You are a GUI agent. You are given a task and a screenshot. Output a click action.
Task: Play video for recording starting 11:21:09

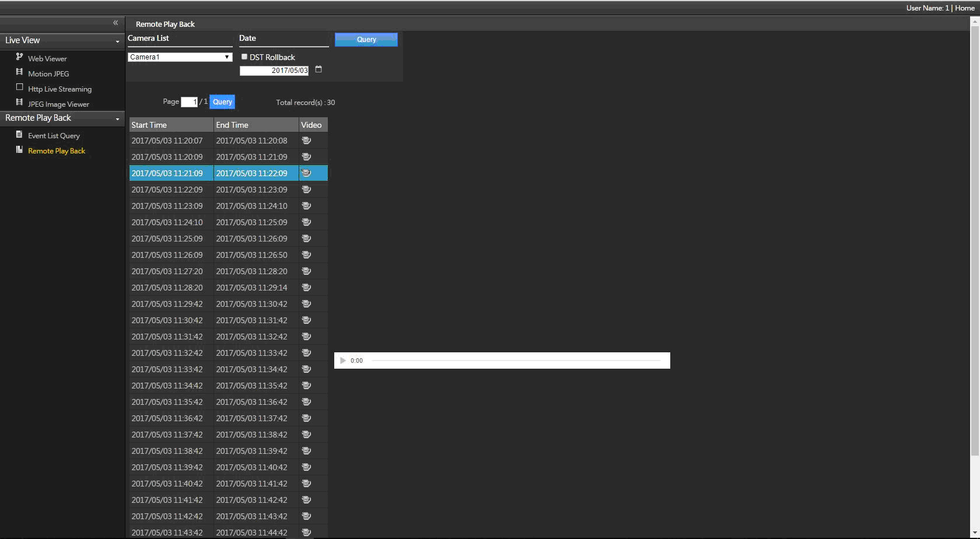[306, 173]
